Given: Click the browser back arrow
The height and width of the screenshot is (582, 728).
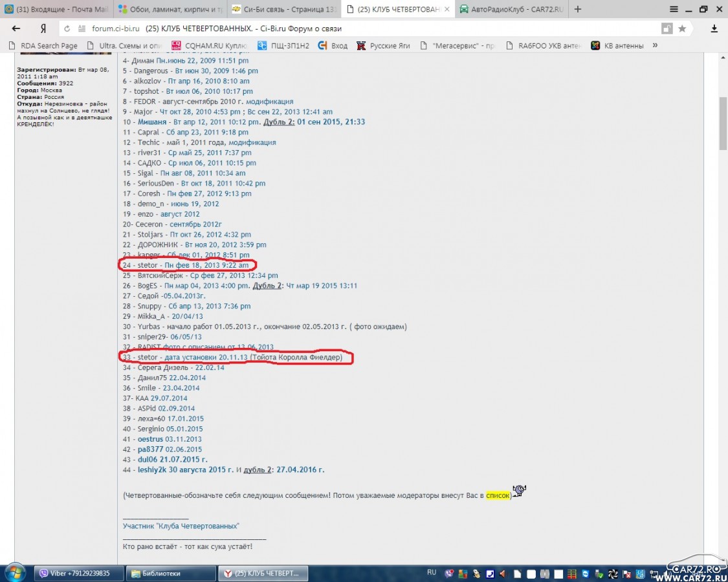Looking at the screenshot, I should click(16, 28).
